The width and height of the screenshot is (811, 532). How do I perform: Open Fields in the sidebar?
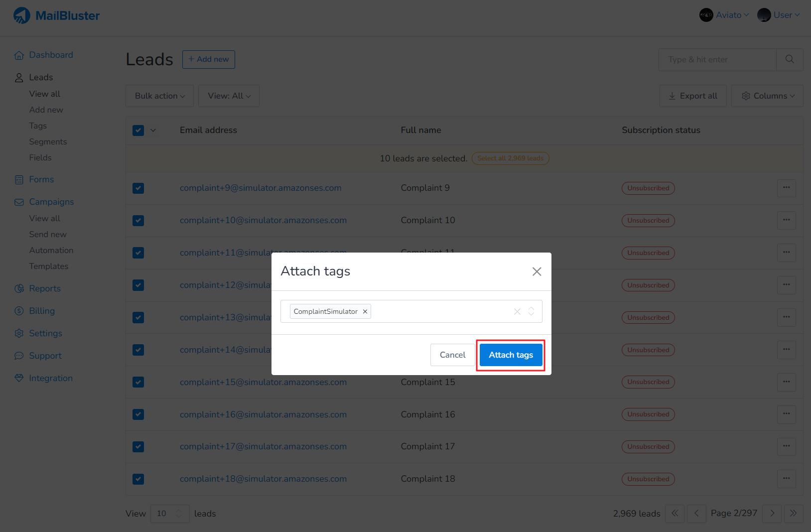coord(40,157)
